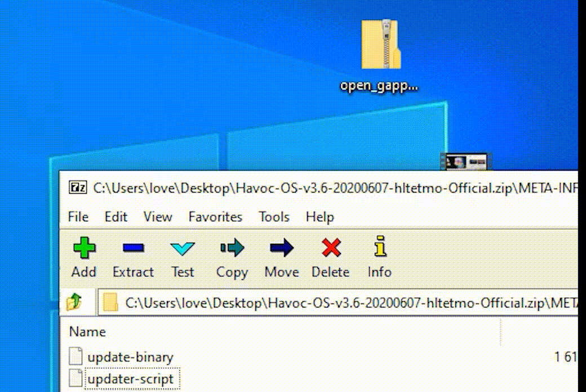Click the green Add toolbar icon
586x392 pixels.
point(83,248)
